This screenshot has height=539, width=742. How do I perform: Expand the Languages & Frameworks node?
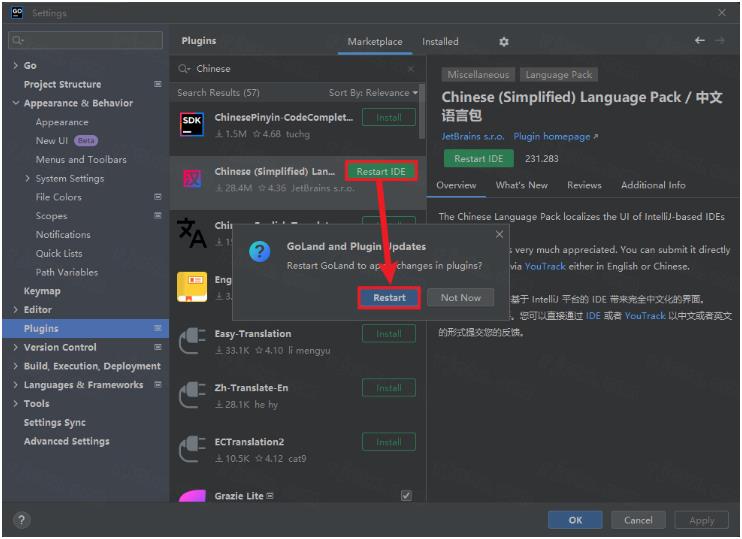16,385
